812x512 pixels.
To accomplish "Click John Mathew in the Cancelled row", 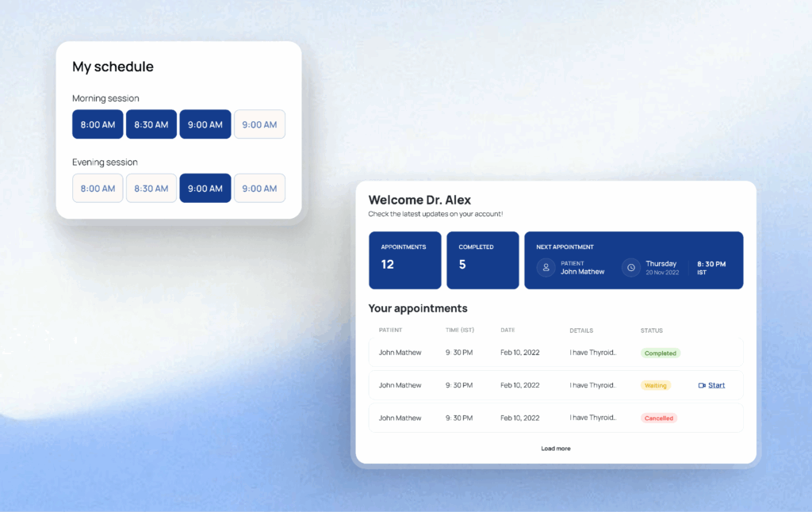I will click(400, 418).
